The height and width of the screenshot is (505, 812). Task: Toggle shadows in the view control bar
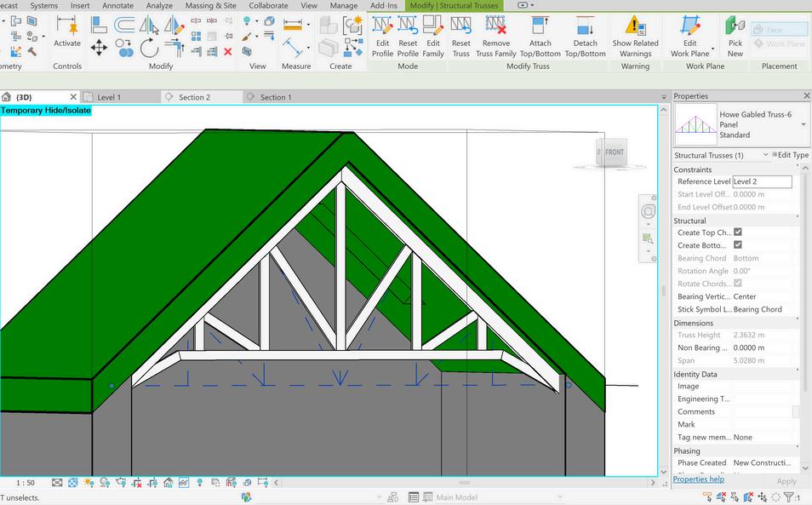[106, 483]
